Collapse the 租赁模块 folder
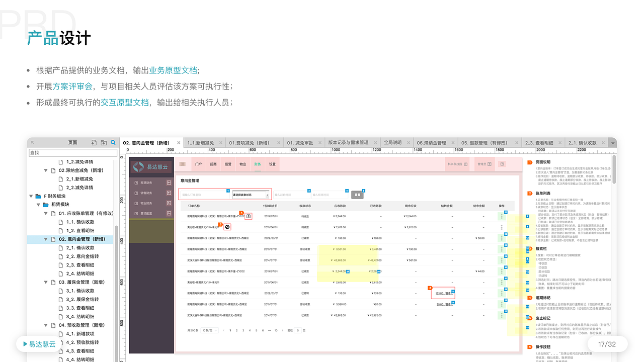The width and height of the screenshot is (644, 362). click(39, 205)
